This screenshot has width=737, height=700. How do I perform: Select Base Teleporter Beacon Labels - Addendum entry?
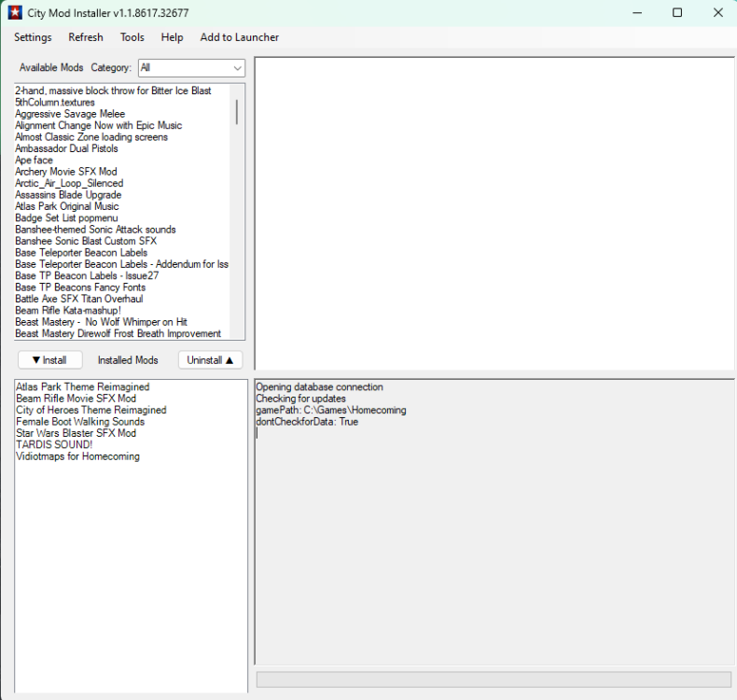coord(121,264)
